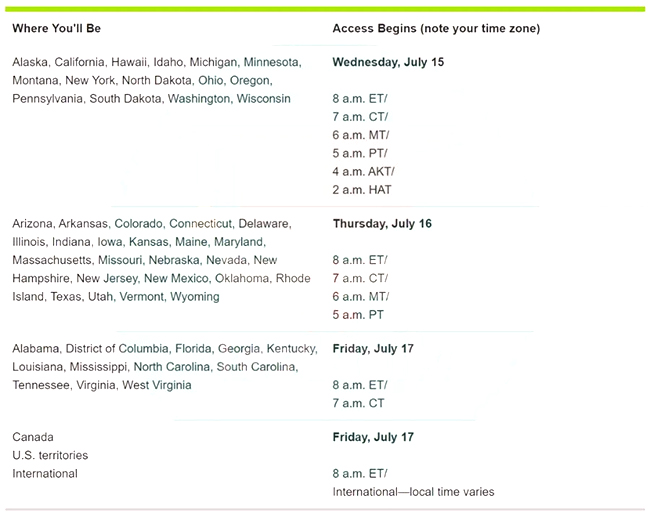
Task: Click the "Where You'll Be" column header
Action: pyautogui.click(x=56, y=28)
